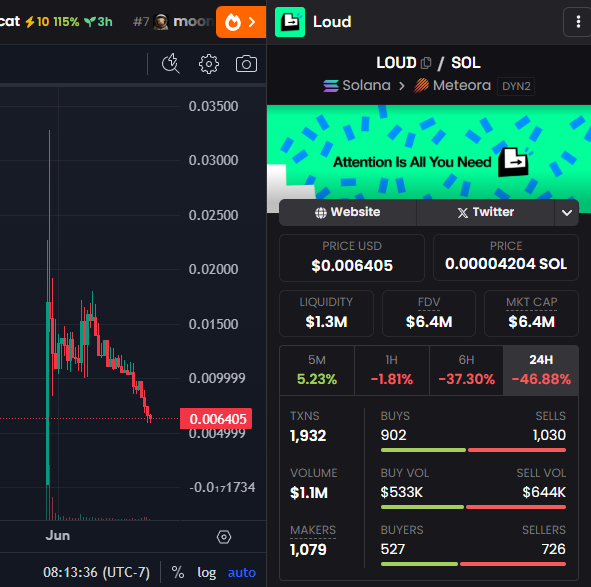Open the chart timezone 08:13:36 (UTC-7) selector
Viewport: 591px width, 587px height.
pos(96,572)
